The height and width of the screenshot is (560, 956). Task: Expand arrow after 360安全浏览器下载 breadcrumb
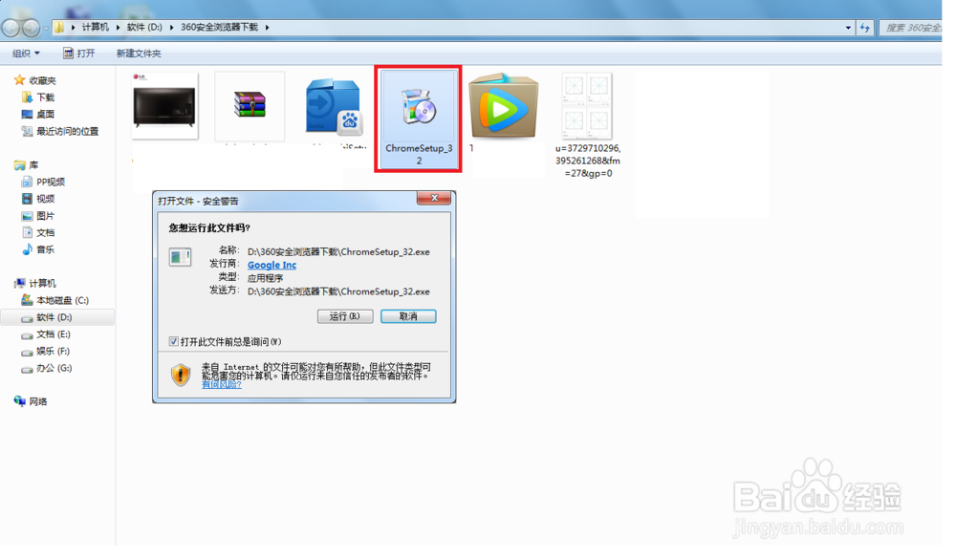tap(267, 28)
